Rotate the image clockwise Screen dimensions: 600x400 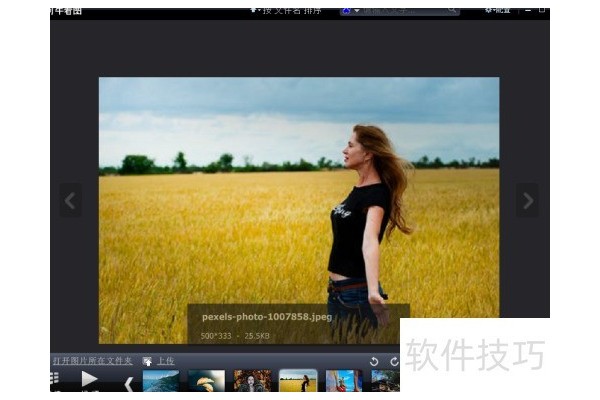(x=394, y=361)
